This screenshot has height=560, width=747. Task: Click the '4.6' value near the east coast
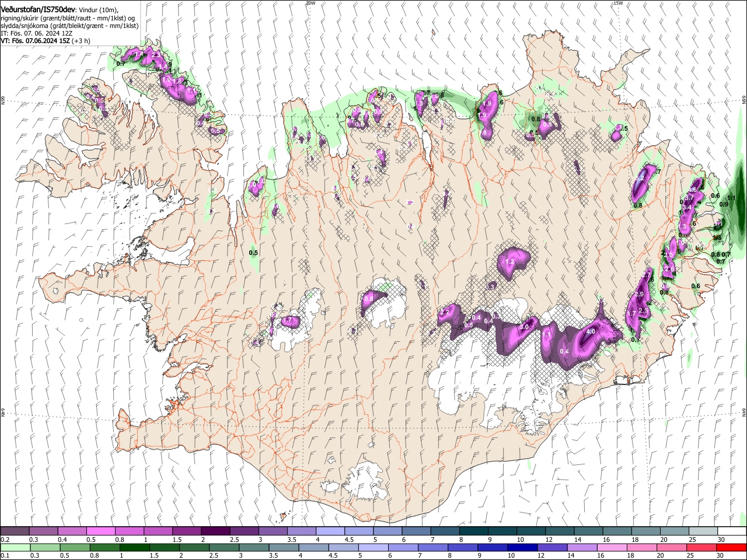click(693, 191)
